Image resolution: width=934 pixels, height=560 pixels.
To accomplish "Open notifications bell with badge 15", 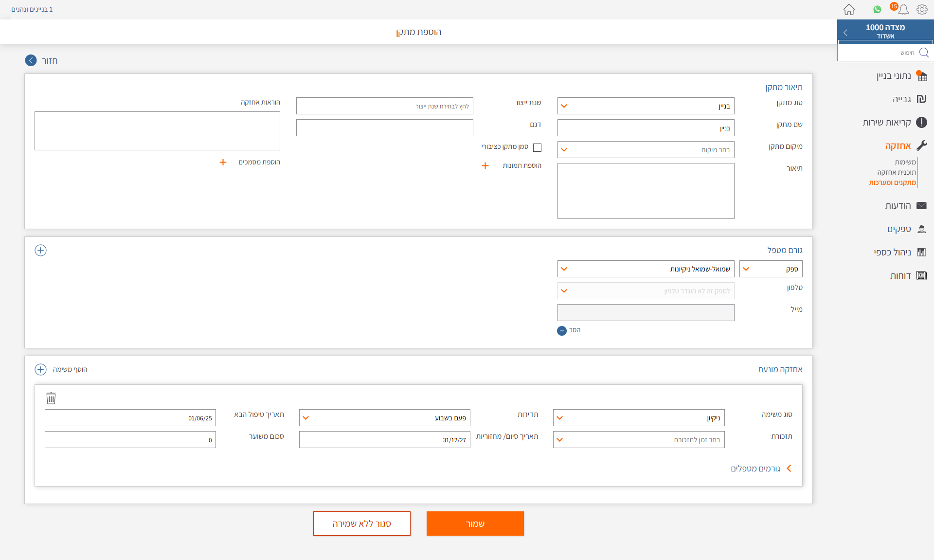I will coord(903,9).
